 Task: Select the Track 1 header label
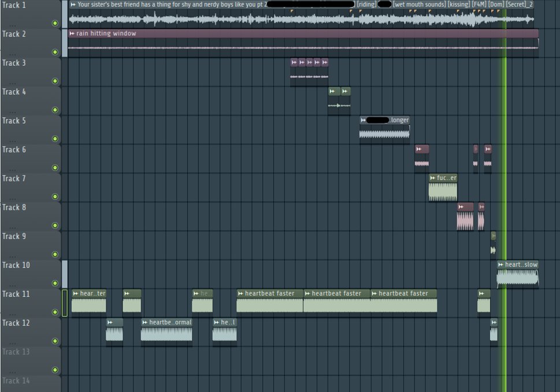(x=13, y=5)
